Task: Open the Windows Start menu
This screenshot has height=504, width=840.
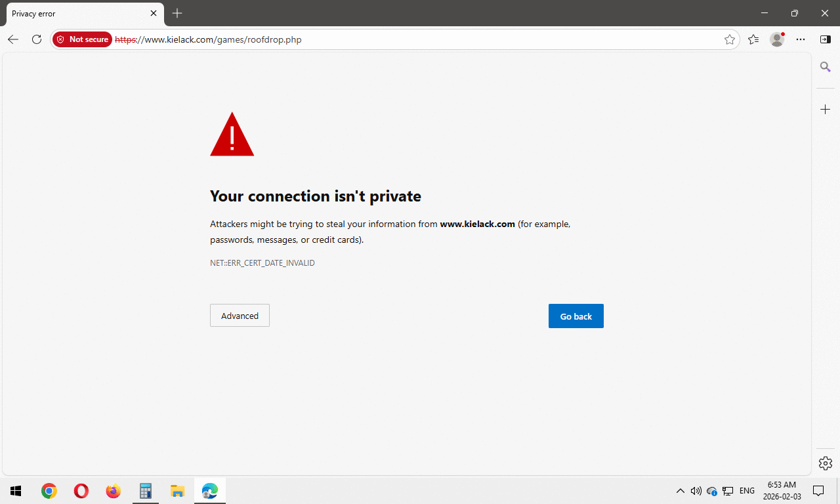Action: [x=16, y=491]
